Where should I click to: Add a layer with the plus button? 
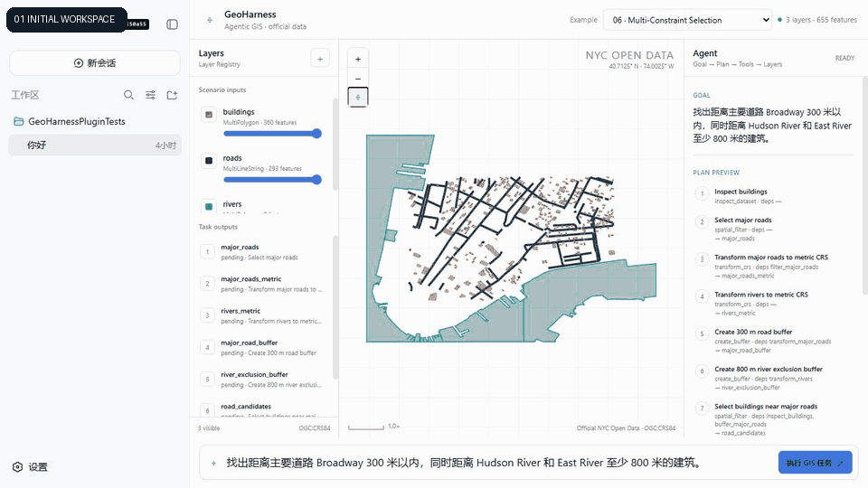pyautogui.click(x=320, y=59)
